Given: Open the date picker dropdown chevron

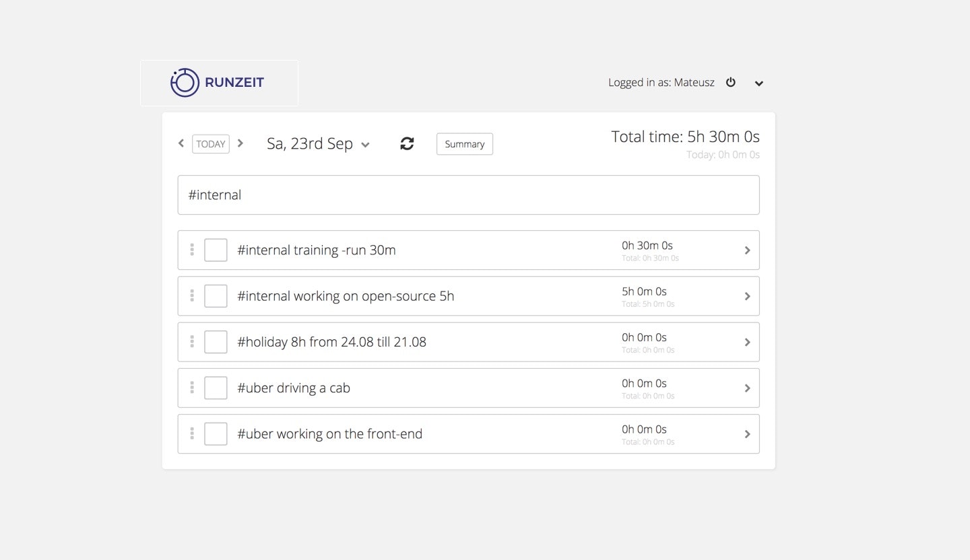Looking at the screenshot, I should (366, 145).
